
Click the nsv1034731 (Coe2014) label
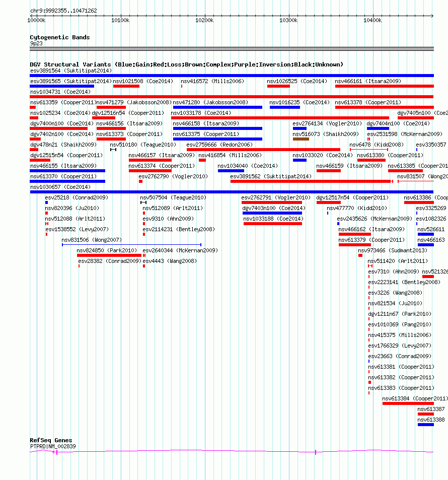60,92
